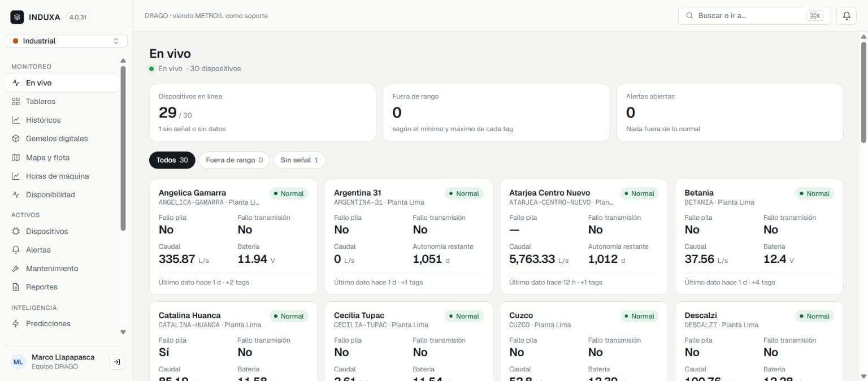Open Mantenimiento wrench icon
Viewport: 868px width, 381px height.
pos(16,269)
